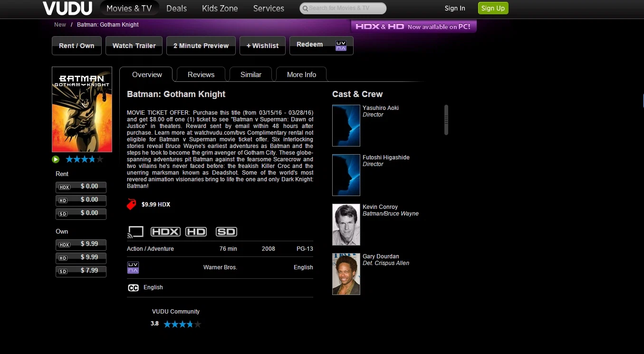Click the Sign In link
644x354 pixels.
point(455,8)
